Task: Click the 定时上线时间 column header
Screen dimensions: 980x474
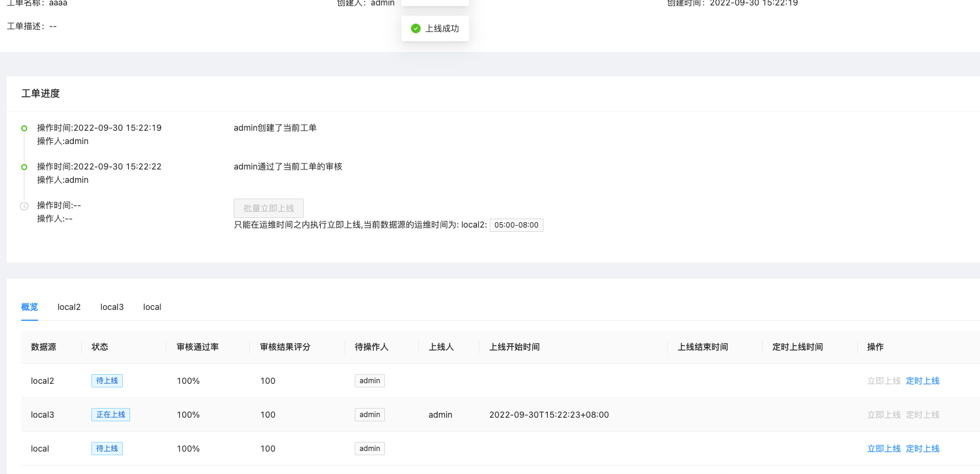Action: point(798,347)
